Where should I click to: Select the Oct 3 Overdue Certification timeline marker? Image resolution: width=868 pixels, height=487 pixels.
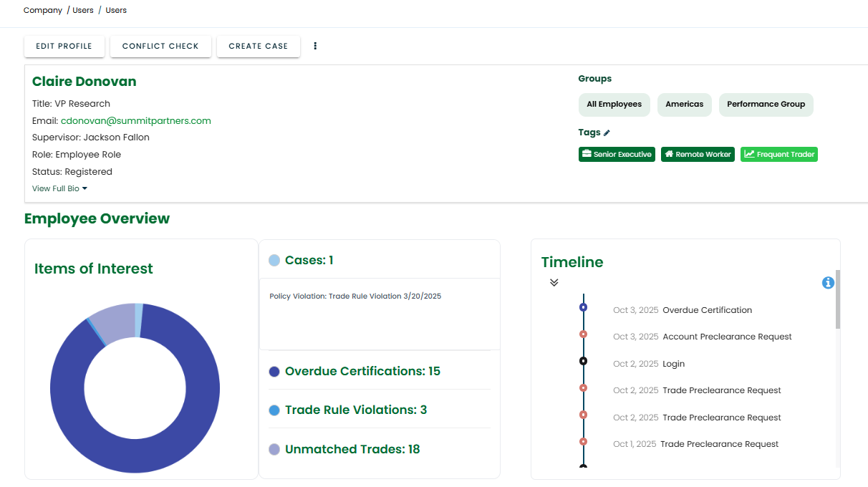click(x=583, y=307)
